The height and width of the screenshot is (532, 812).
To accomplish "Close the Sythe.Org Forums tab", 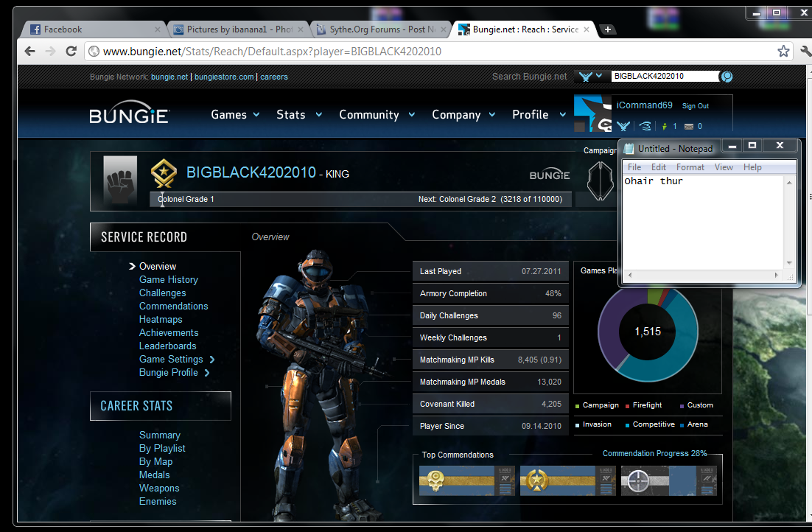I will [x=444, y=29].
